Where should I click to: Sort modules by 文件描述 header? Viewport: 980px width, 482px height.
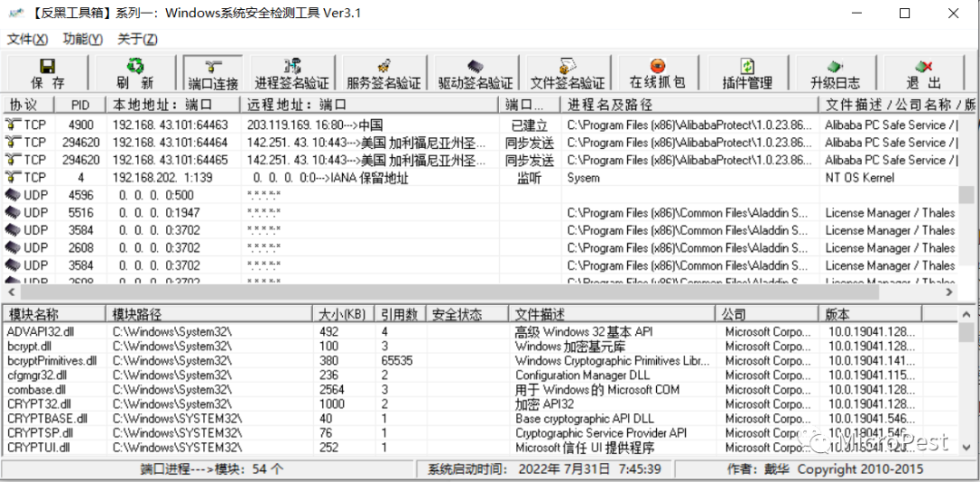coord(612,314)
